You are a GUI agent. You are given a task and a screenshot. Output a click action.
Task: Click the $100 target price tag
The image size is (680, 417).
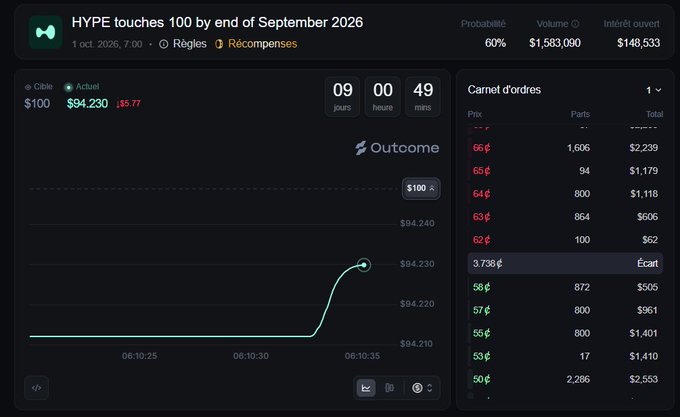tap(421, 189)
